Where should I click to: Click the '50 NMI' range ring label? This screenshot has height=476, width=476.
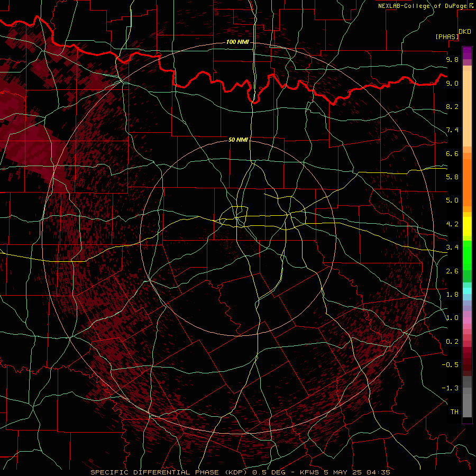point(238,140)
